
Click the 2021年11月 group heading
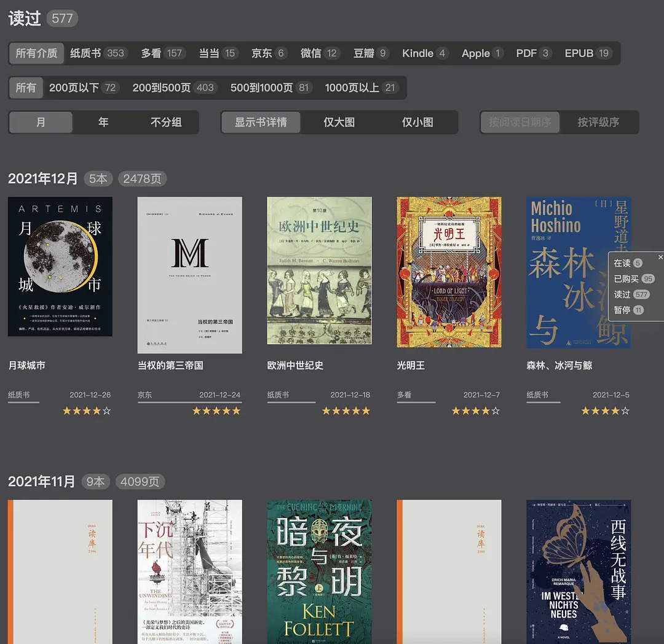pos(42,482)
